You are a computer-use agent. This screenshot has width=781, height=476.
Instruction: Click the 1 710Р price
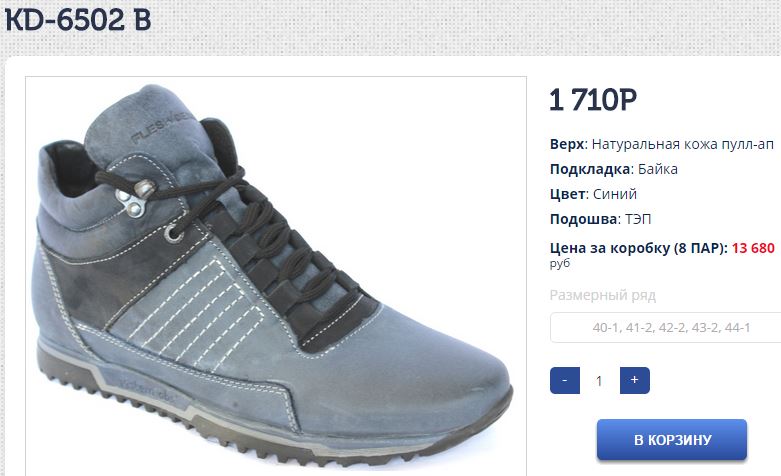(593, 100)
